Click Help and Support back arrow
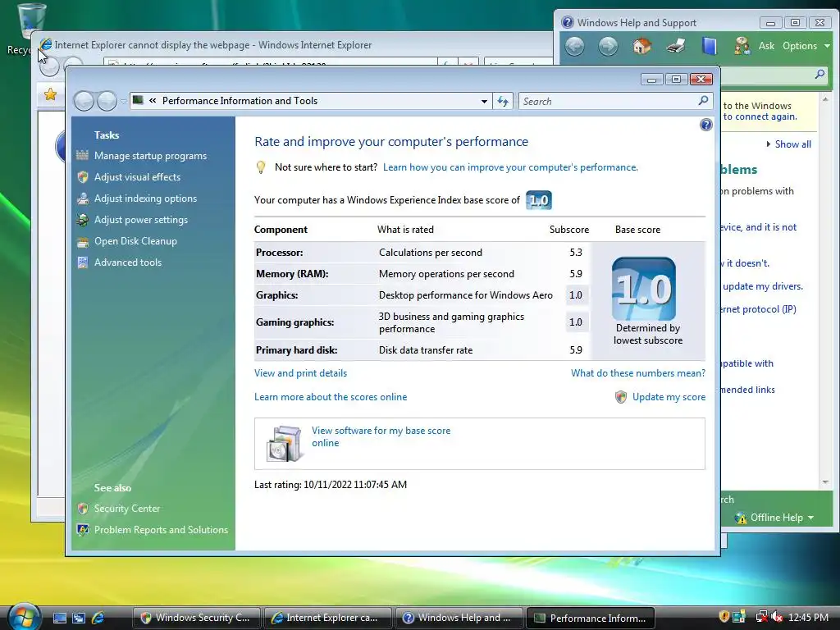This screenshot has width=840, height=630. point(575,46)
